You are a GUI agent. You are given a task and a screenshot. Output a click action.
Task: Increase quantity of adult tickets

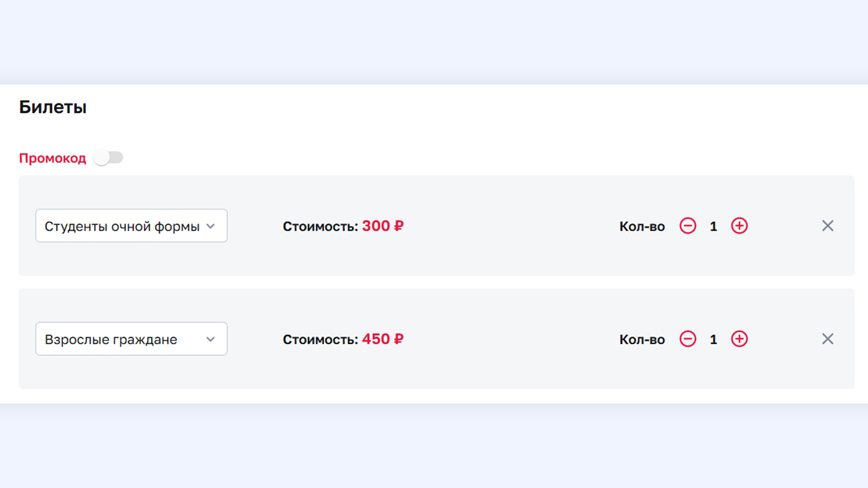coord(739,338)
